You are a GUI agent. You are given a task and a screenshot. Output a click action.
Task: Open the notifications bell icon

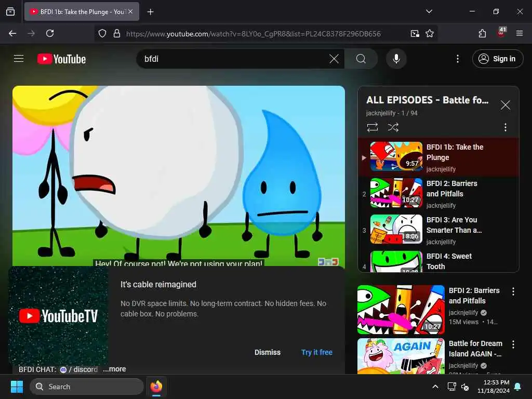518,387
